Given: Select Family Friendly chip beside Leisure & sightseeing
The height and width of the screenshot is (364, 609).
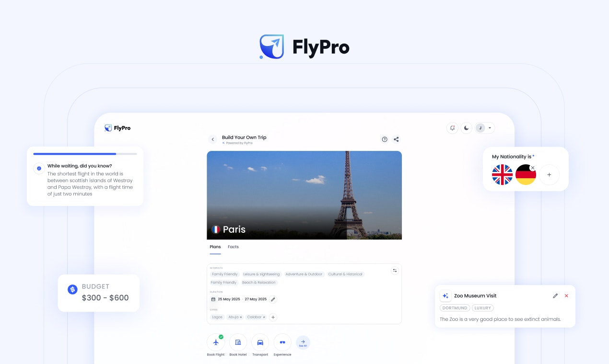Looking at the screenshot, I should coord(225,274).
